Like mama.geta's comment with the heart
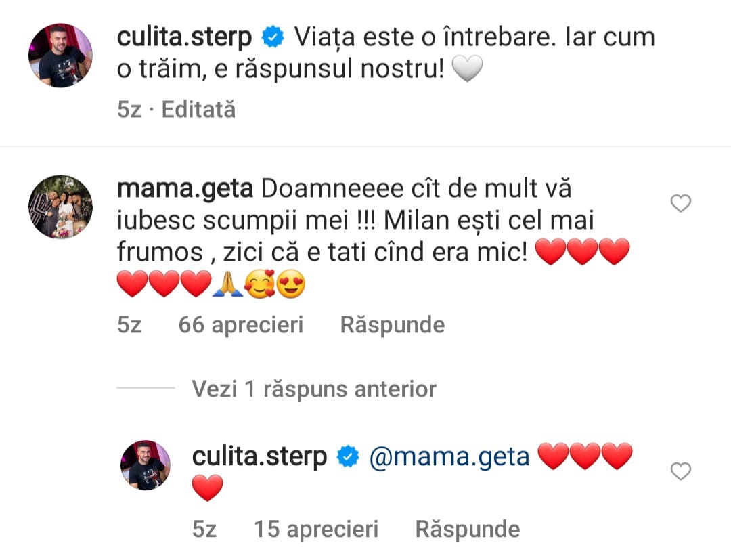 tap(680, 203)
